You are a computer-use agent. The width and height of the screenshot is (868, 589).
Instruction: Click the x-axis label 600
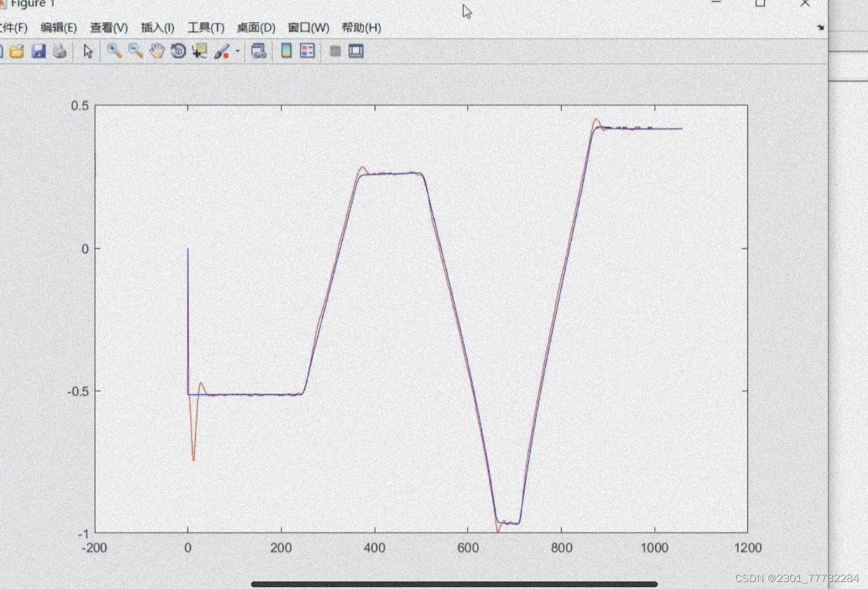[468, 548]
